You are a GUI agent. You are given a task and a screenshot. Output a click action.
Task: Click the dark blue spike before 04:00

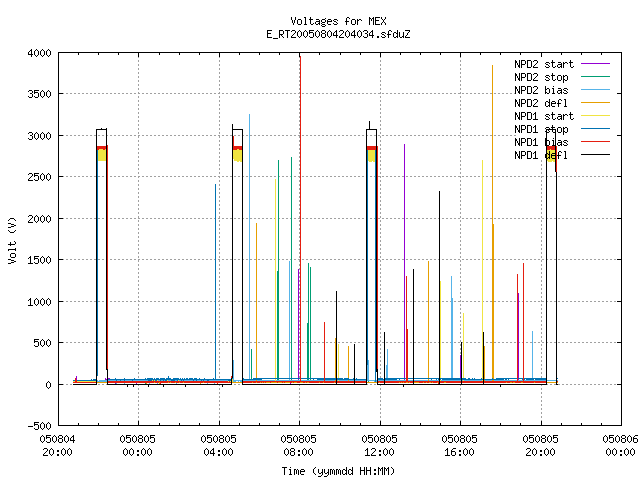coord(216,282)
